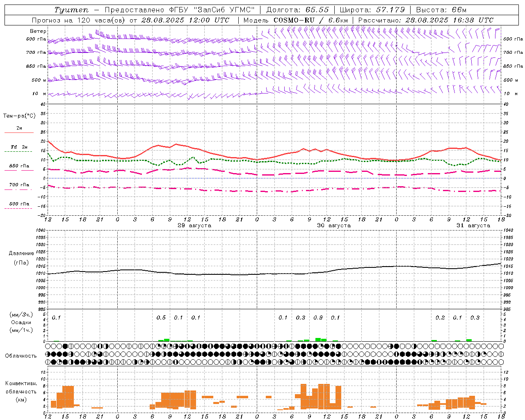Click the station name "Tyumen" in the header
The image size is (525, 420).
click(71, 10)
